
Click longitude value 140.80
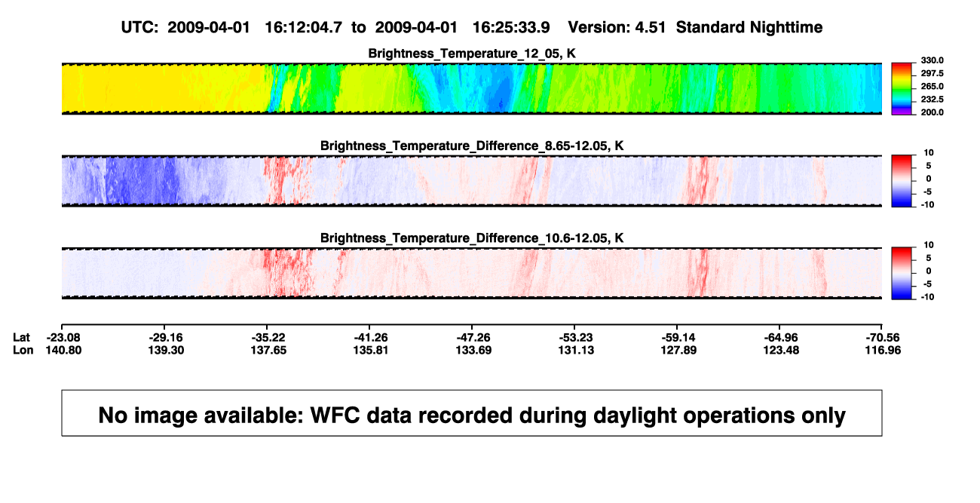tap(63, 350)
